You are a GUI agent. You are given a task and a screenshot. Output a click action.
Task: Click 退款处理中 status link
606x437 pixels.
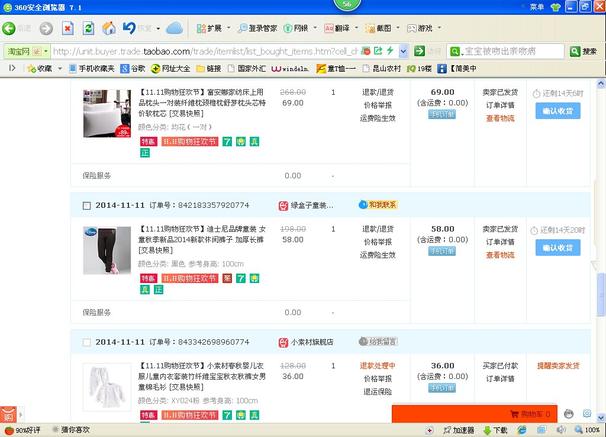pyautogui.click(x=377, y=366)
